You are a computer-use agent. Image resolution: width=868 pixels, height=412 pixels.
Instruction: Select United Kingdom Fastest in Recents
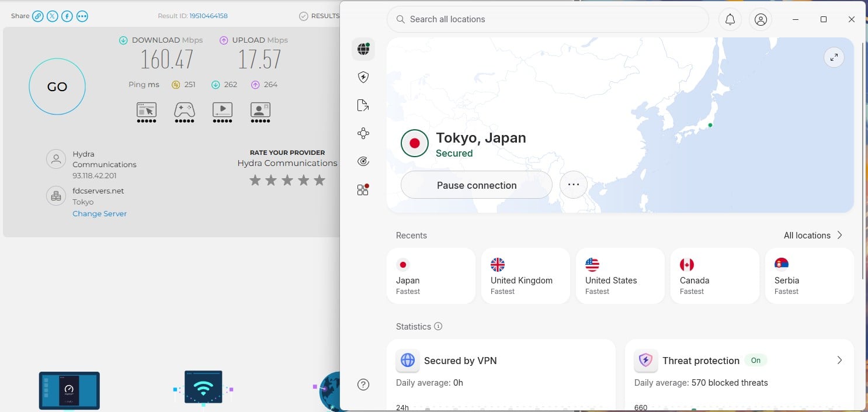click(x=526, y=276)
